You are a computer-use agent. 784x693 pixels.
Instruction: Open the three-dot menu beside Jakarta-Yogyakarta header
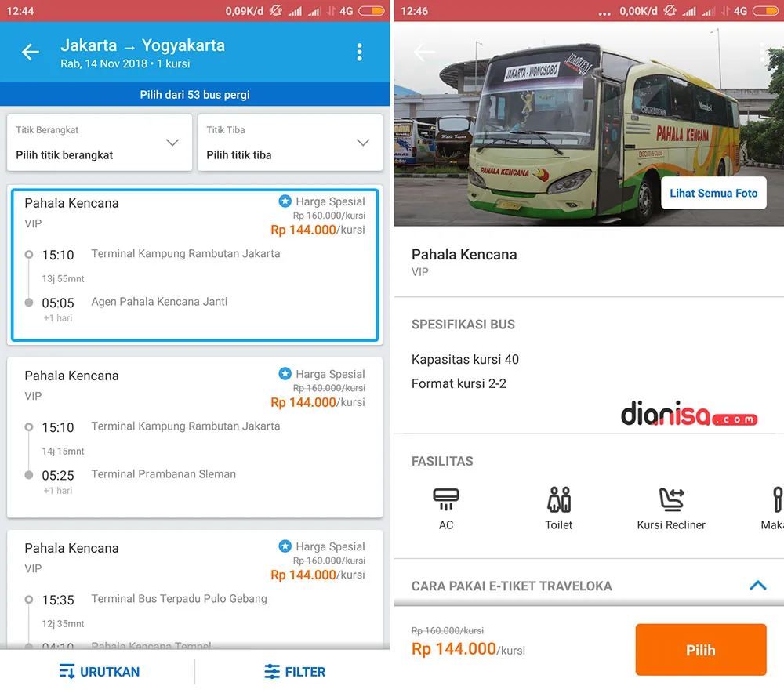coord(360,52)
